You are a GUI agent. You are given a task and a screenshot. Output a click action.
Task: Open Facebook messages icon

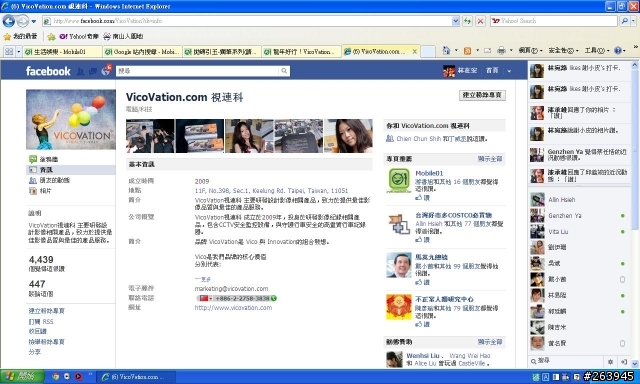tap(93, 71)
